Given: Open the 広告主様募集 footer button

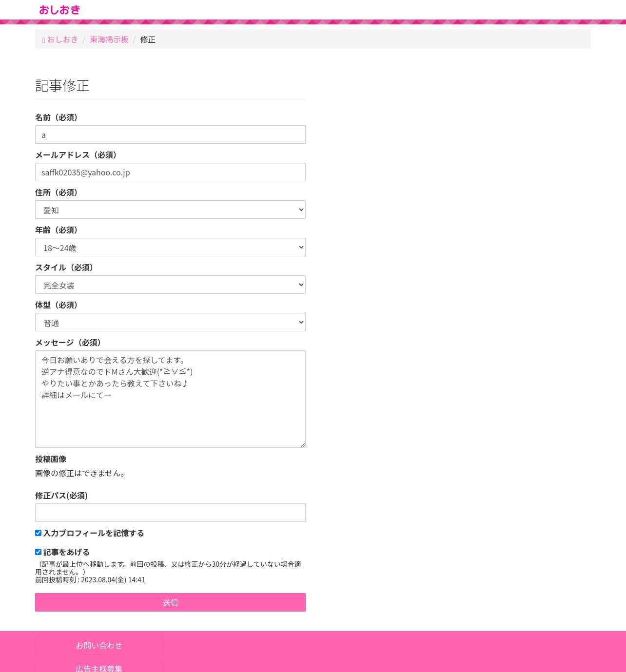Looking at the screenshot, I should pos(99,667).
